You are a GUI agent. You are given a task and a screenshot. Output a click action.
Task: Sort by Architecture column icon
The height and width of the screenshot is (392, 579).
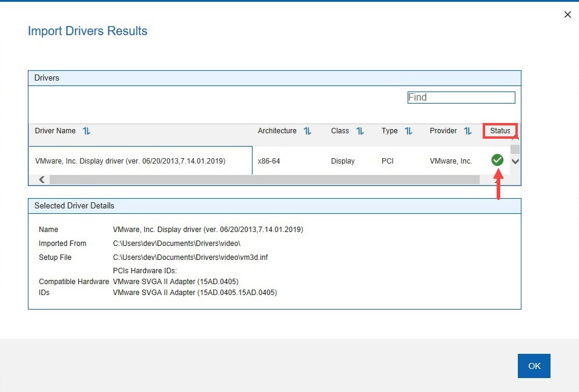307,131
